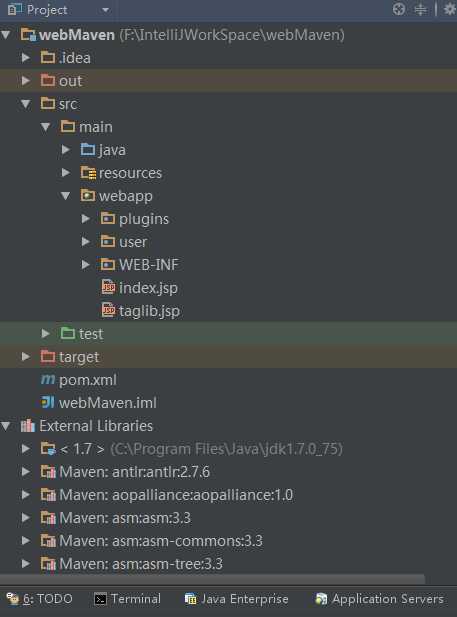The height and width of the screenshot is (617, 457).
Task: Click the scroll from source target icon
Action: pyautogui.click(x=399, y=9)
